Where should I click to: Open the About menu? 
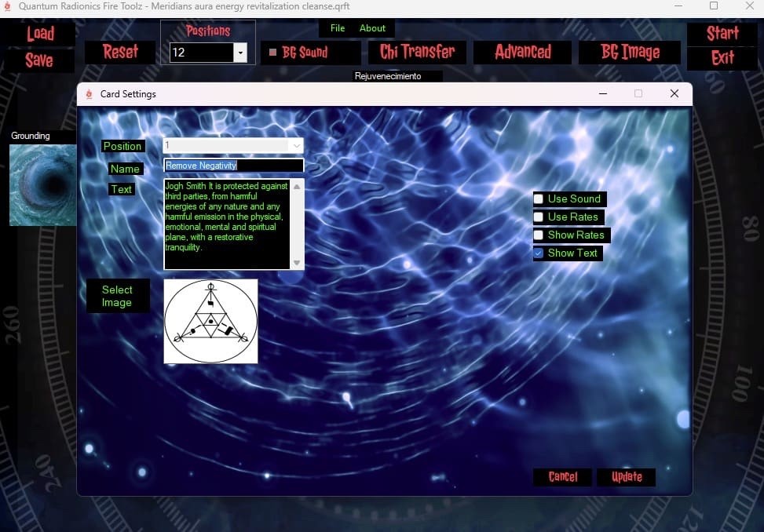click(372, 28)
